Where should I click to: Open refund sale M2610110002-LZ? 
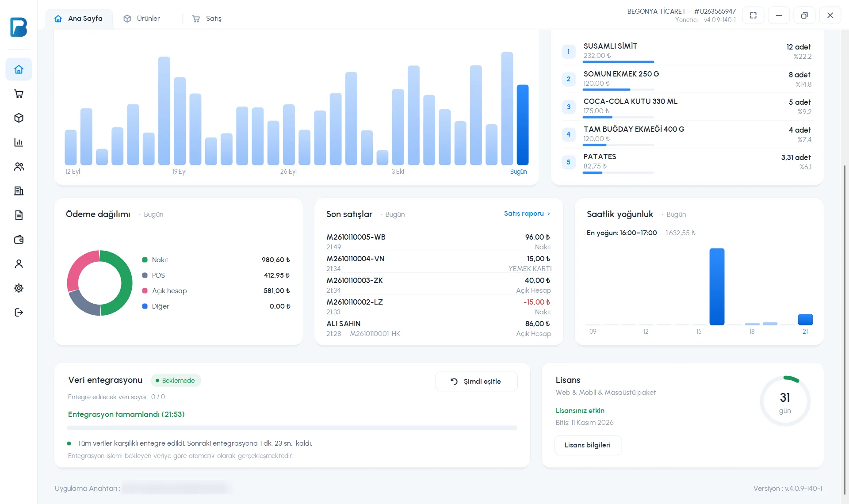click(439, 306)
